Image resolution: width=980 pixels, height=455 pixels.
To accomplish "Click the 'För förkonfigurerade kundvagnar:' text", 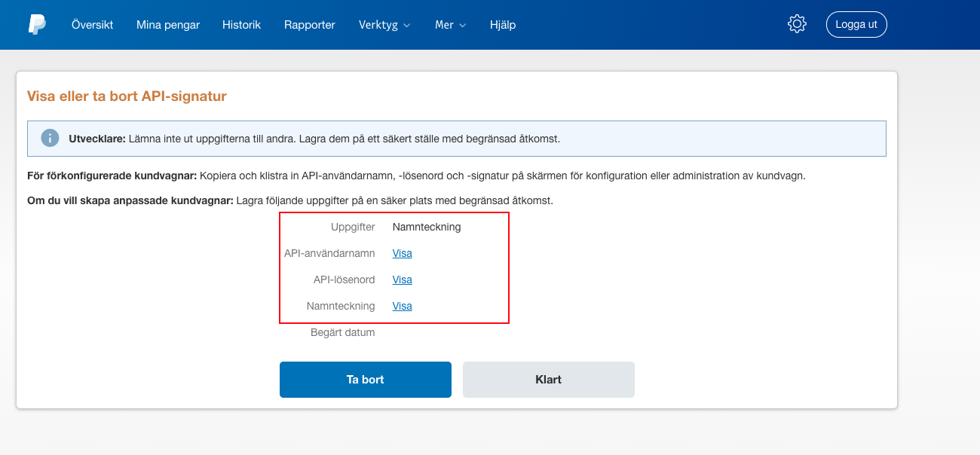I will click(112, 176).
